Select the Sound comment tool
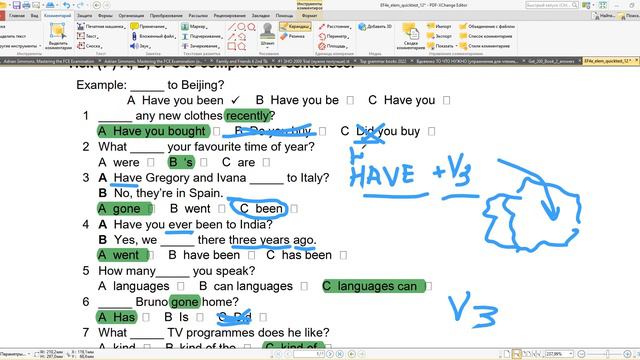Viewport: 640px width, 360px height. (x=140, y=46)
